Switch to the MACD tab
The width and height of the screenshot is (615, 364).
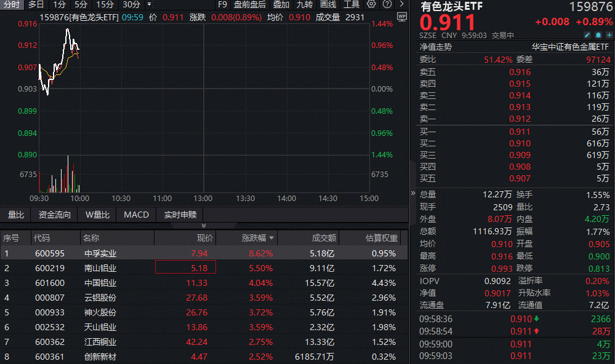[136, 215]
